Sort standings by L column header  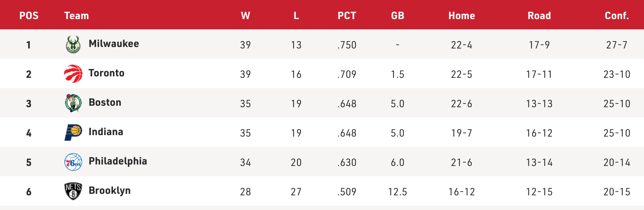pyautogui.click(x=296, y=15)
